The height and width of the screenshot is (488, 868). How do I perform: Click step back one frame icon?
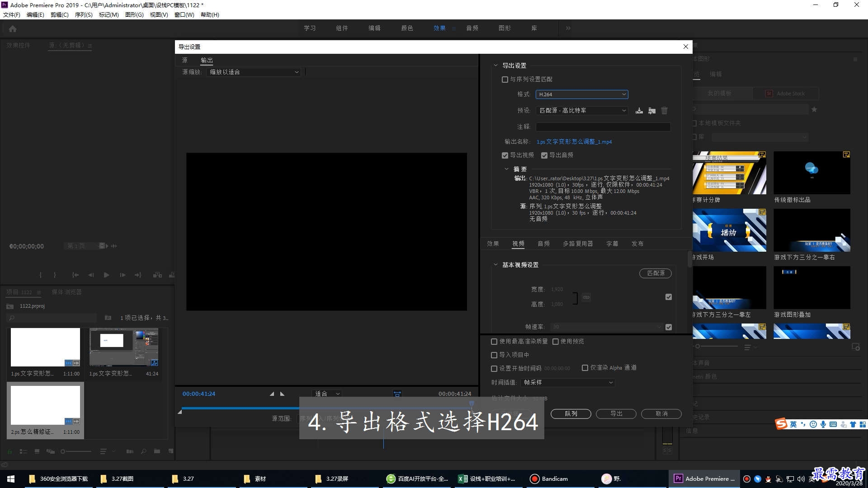(x=91, y=275)
